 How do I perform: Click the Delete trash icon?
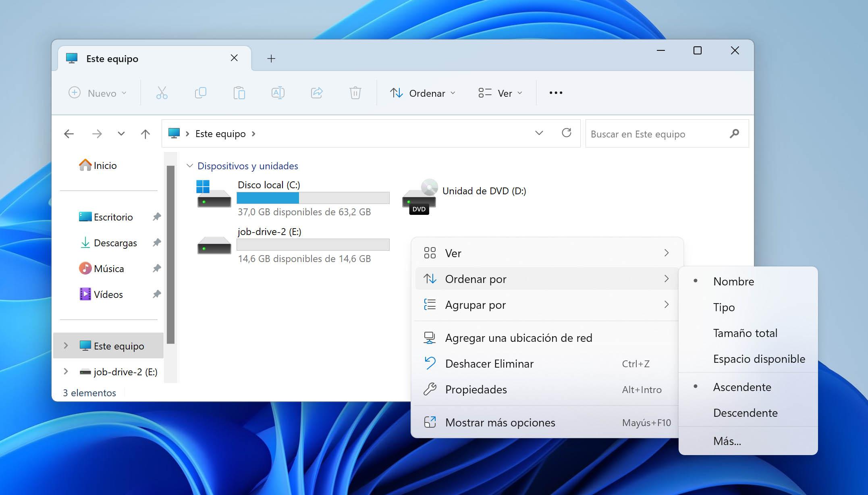355,93
